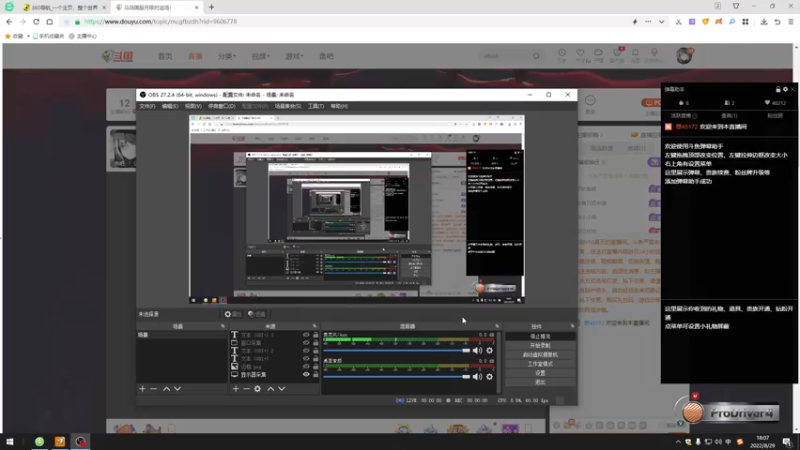Toggle visibility of the 文本 (GDI+) 2 source
The image size is (800, 450).
point(306,351)
